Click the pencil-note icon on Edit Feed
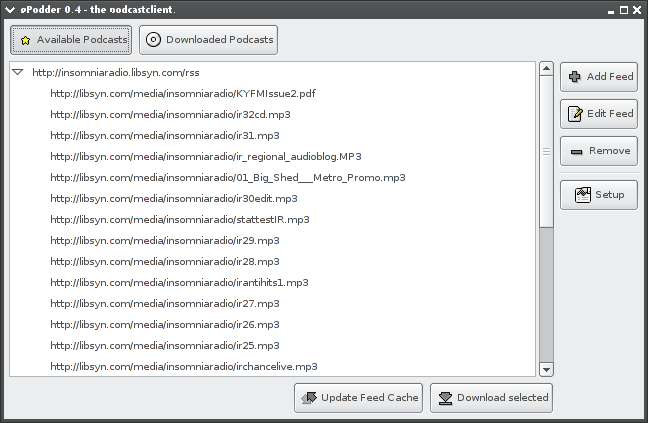The width and height of the screenshot is (648, 423). click(x=575, y=114)
